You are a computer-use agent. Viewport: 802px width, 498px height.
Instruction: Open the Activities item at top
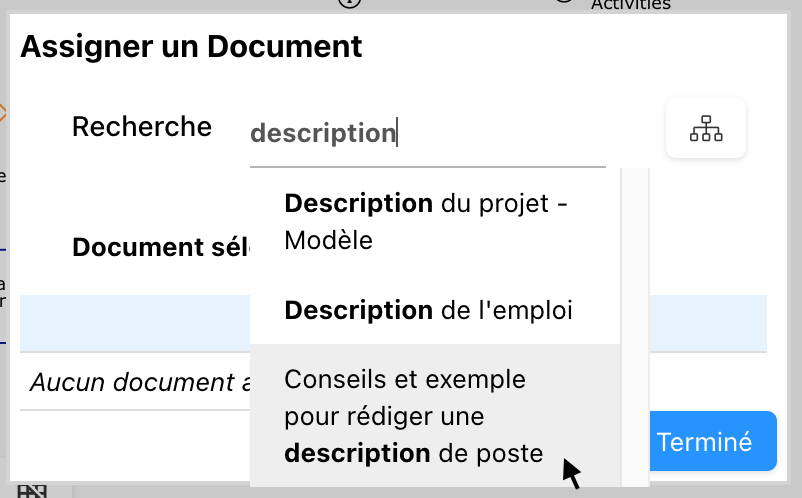tap(630, 5)
